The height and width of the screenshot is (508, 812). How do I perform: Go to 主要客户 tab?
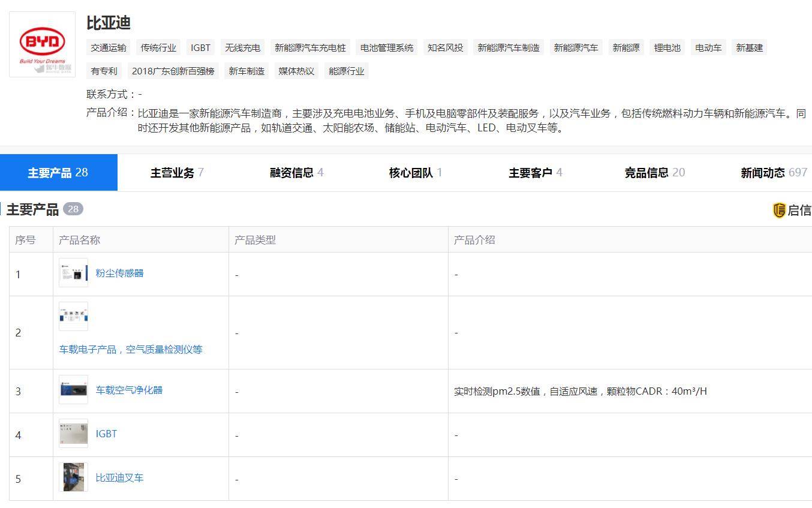536,173
